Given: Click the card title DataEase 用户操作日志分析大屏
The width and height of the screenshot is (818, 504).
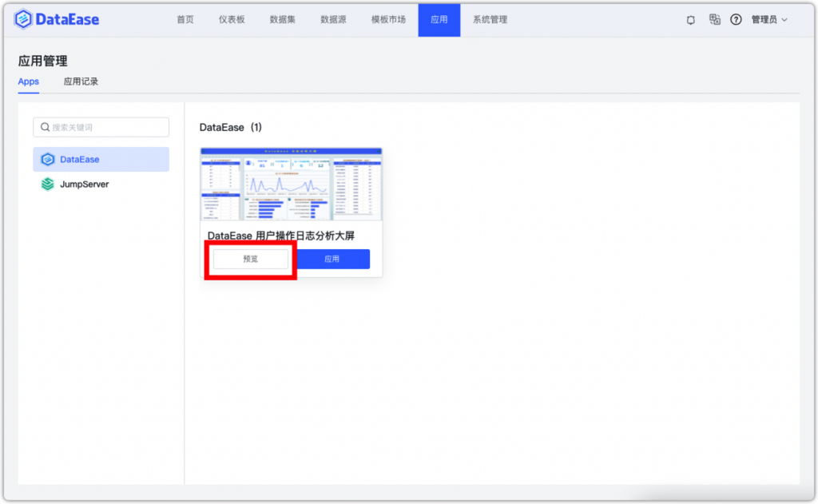Looking at the screenshot, I should tap(281, 236).
